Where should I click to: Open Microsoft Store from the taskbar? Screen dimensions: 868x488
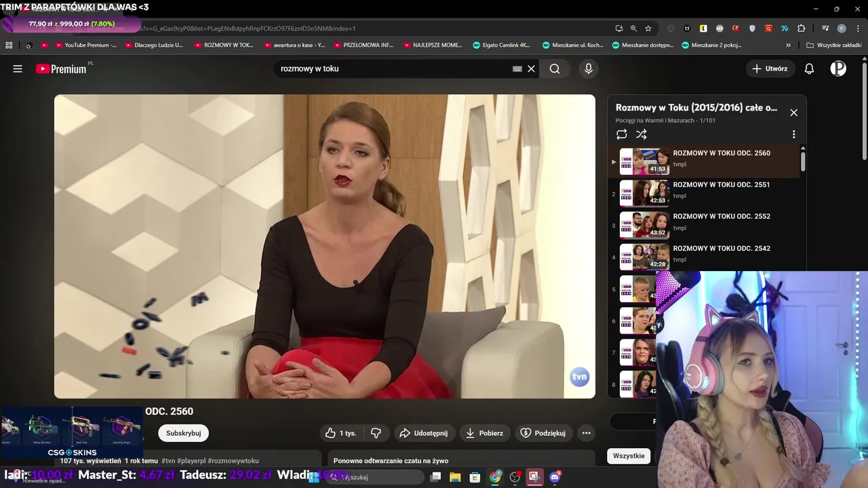point(475,477)
